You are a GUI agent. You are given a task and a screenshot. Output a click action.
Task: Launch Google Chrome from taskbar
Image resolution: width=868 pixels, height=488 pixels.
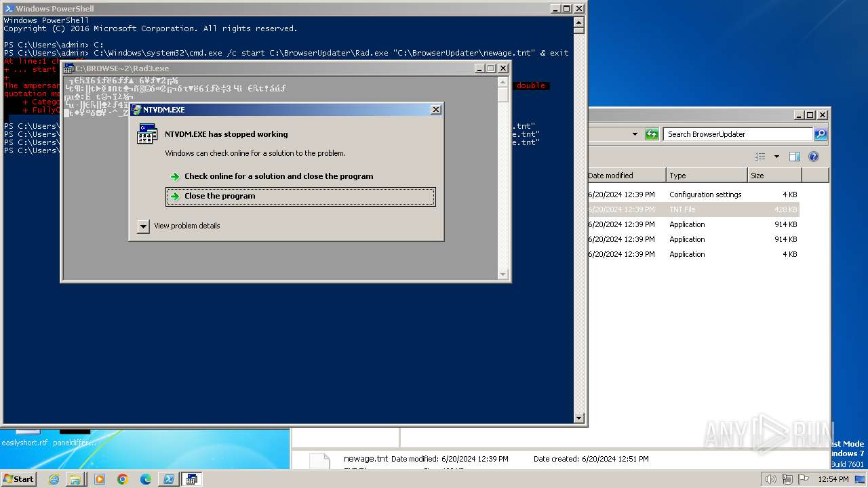click(123, 479)
